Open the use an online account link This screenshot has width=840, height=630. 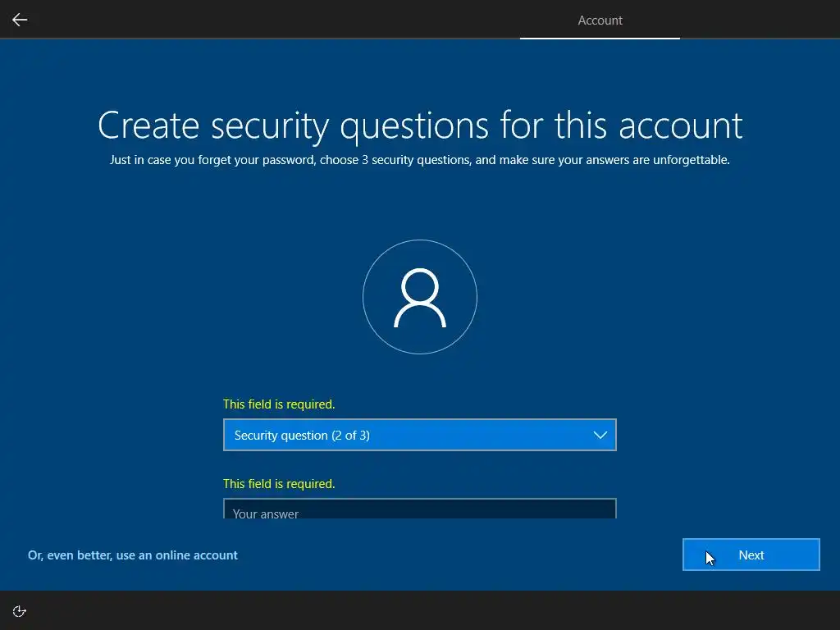(x=132, y=555)
